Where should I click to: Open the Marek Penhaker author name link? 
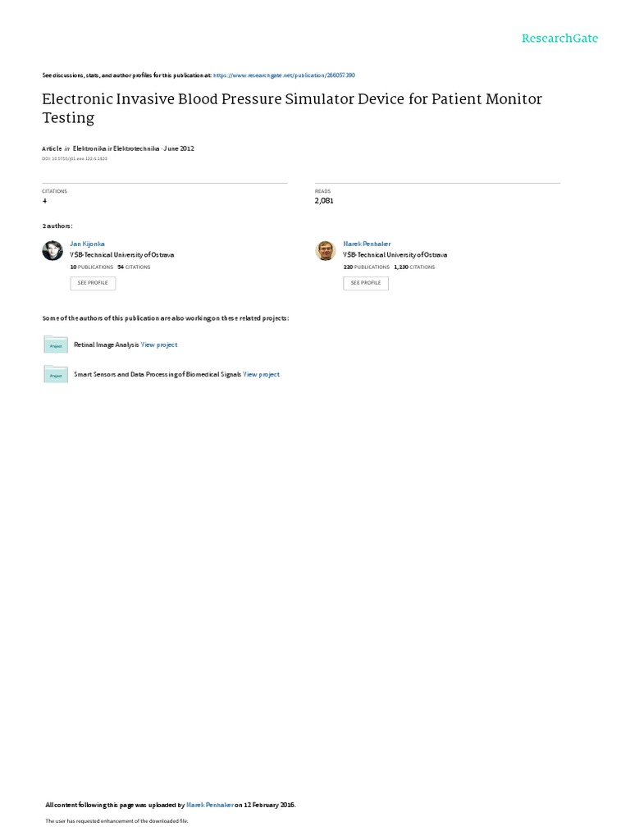pos(367,244)
